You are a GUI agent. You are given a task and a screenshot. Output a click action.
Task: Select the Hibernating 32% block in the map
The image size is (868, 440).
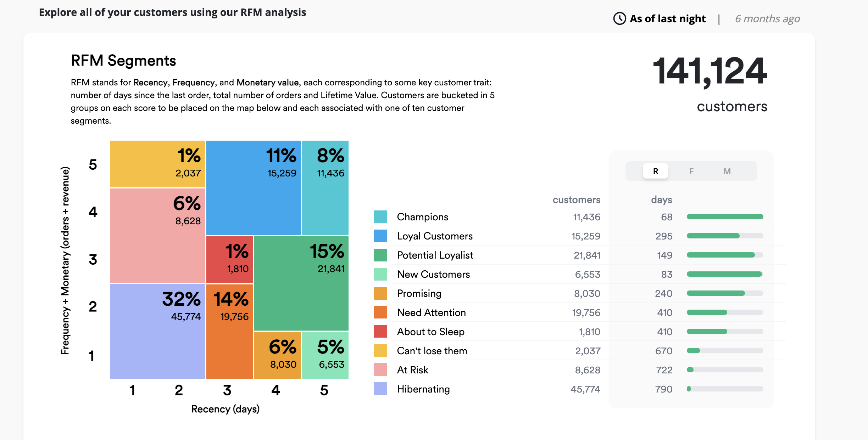point(157,331)
